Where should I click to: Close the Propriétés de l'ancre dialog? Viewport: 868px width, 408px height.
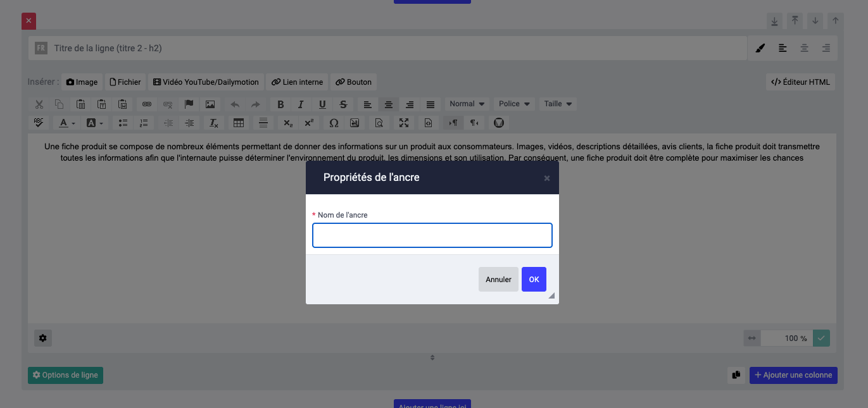547,178
